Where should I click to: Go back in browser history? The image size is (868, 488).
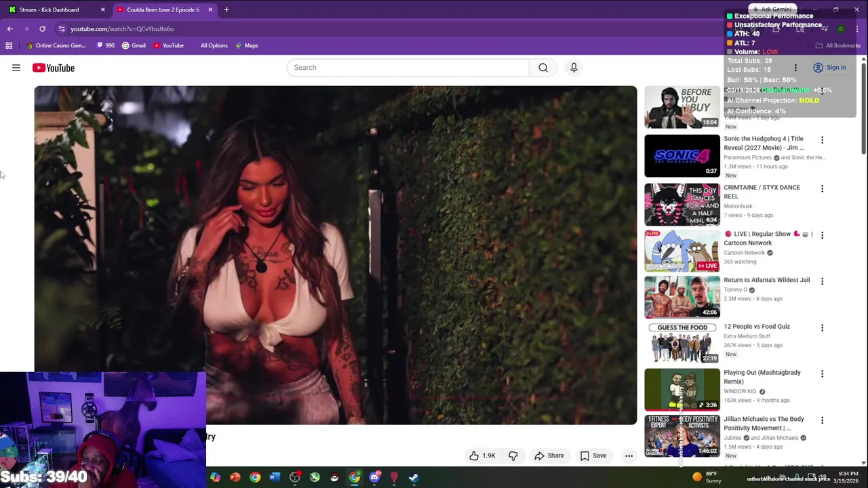(x=9, y=28)
